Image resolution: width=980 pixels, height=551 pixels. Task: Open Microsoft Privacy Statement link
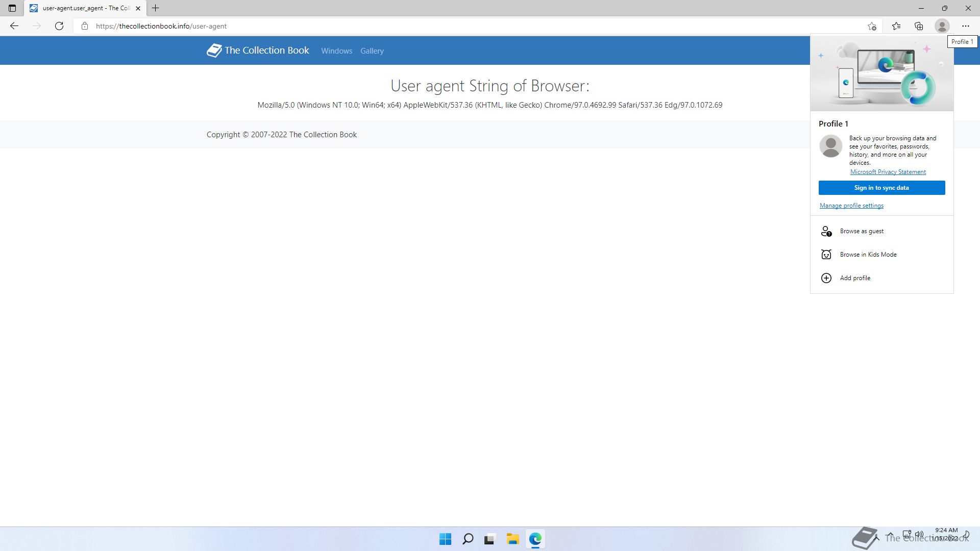pos(888,172)
